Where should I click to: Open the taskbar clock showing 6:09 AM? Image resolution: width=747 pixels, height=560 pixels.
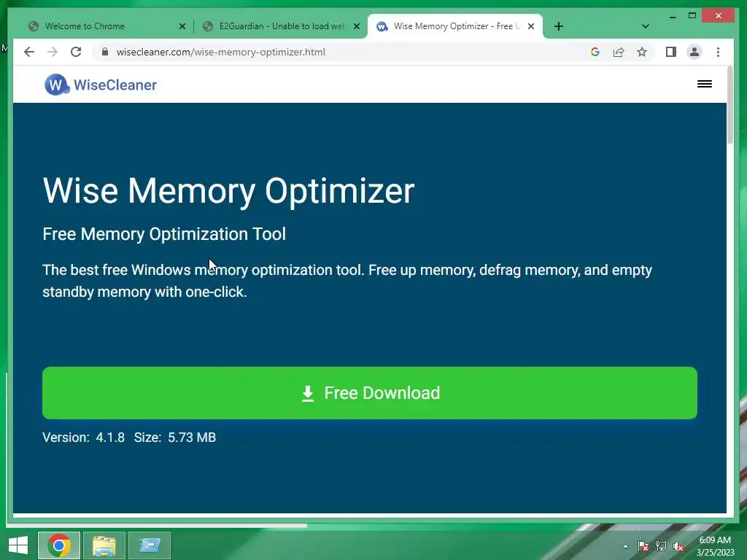[x=715, y=546]
